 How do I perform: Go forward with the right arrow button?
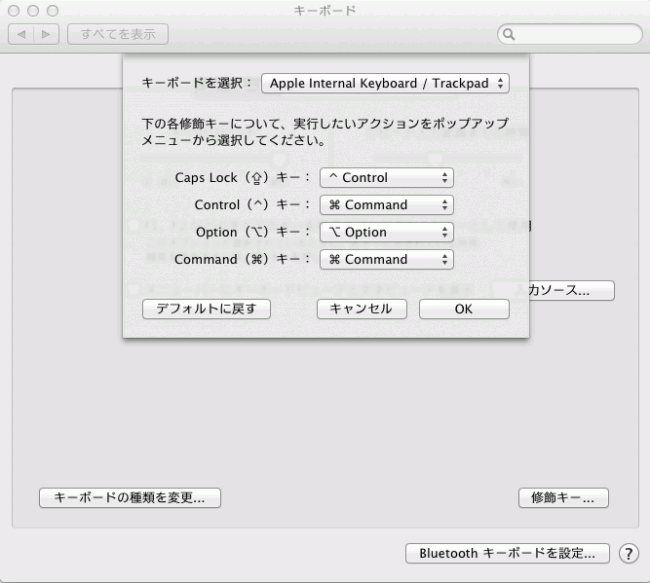click(x=46, y=34)
